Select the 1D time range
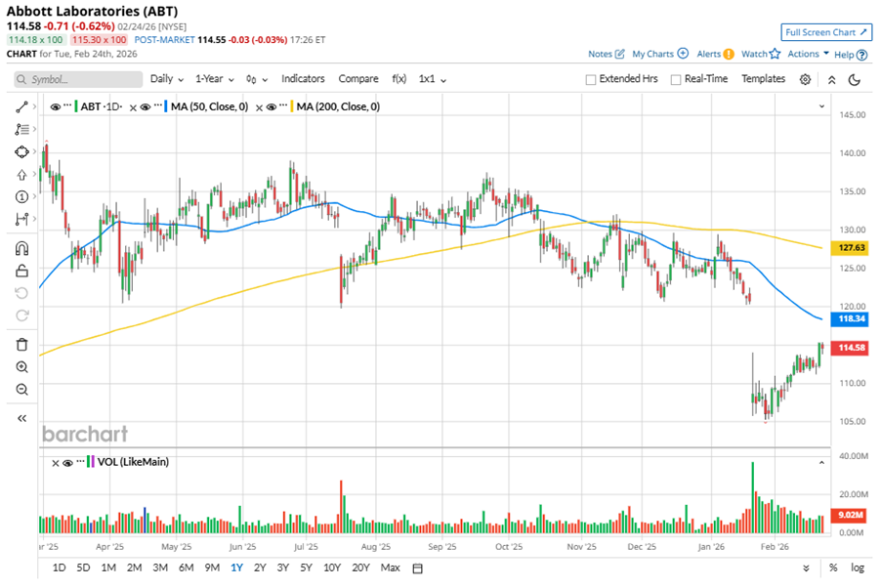Viewport: 881px width, 588px height. [x=59, y=567]
